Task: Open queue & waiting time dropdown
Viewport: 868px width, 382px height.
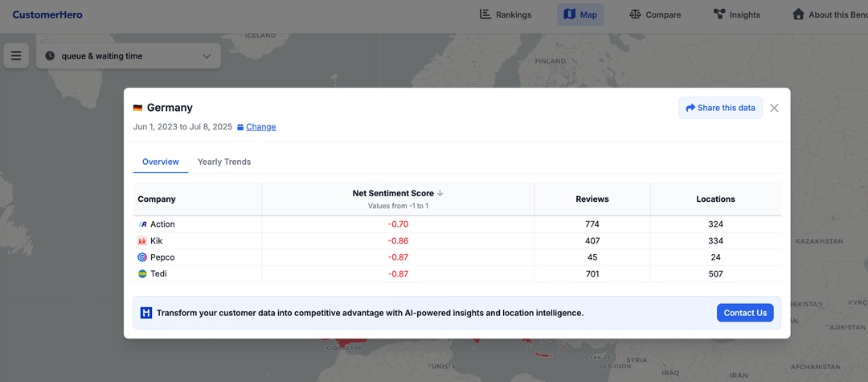Action: 129,55
